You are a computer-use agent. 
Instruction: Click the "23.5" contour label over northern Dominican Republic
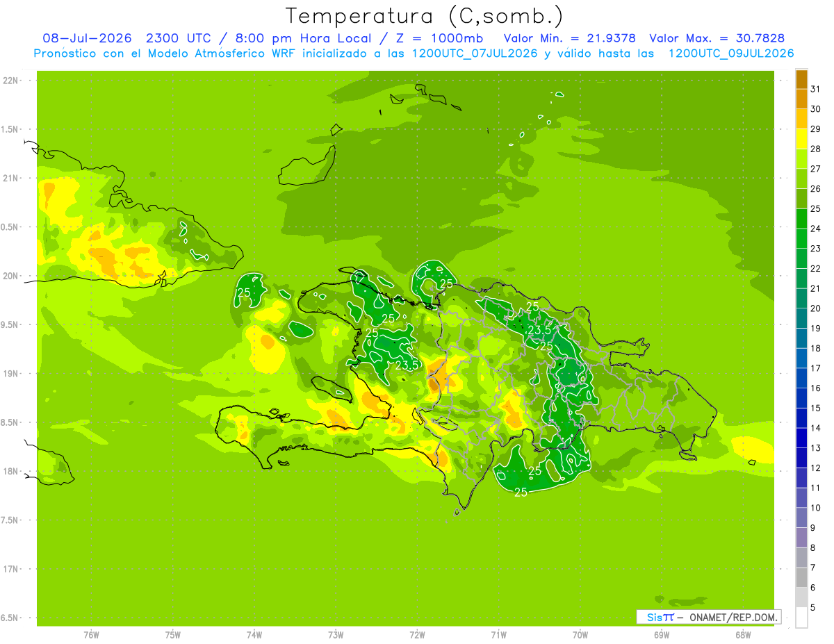[539, 330]
